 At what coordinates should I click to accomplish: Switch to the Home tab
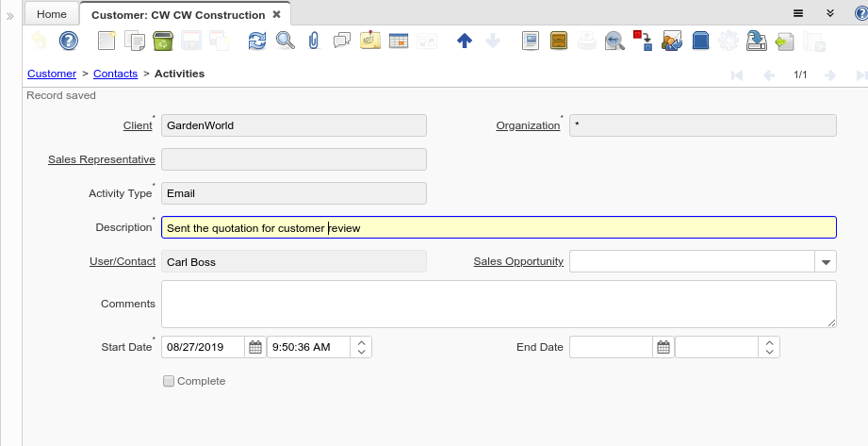click(51, 14)
